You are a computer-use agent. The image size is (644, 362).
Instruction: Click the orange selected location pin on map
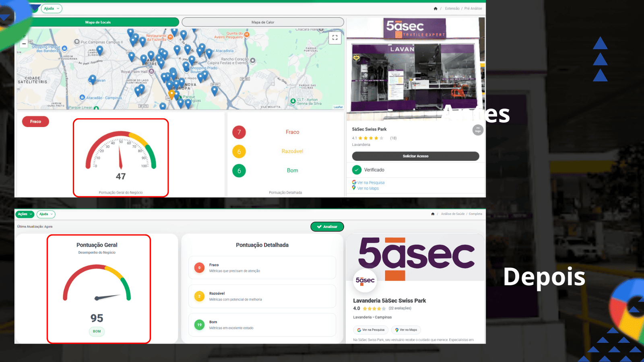(171, 95)
